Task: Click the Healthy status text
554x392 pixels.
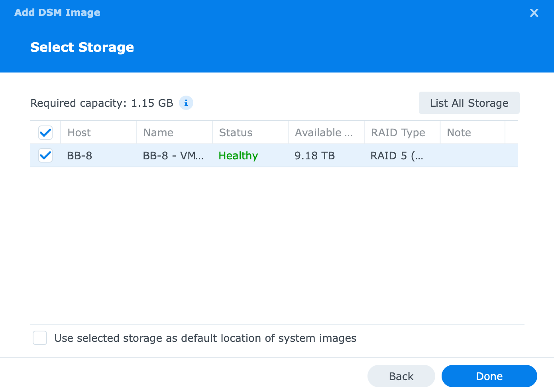Action: tap(238, 156)
